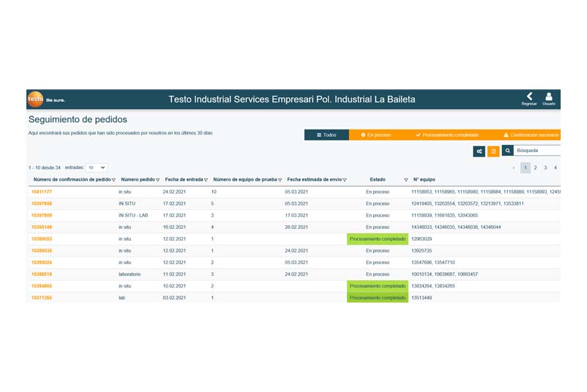
Task: Click equipment number 12963029
Action: point(422,239)
